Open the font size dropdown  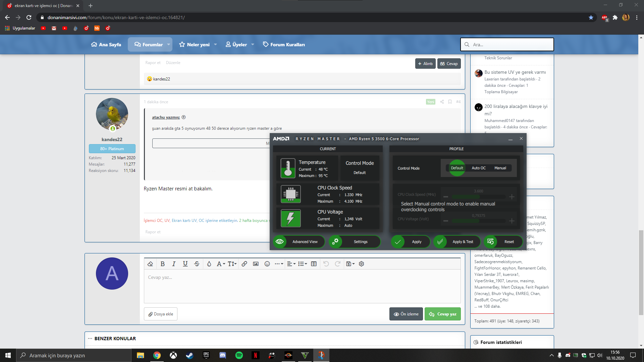pyautogui.click(x=232, y=264)
